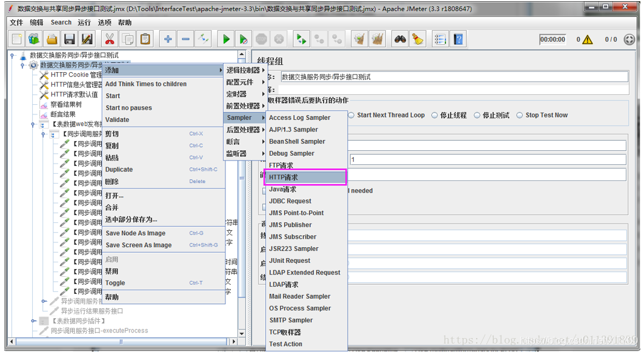Image resolution: width=644 pixels, height=352 pixels.
Task: Click tree panel vertical scrollbar down arrow
Action: [242, 334]
